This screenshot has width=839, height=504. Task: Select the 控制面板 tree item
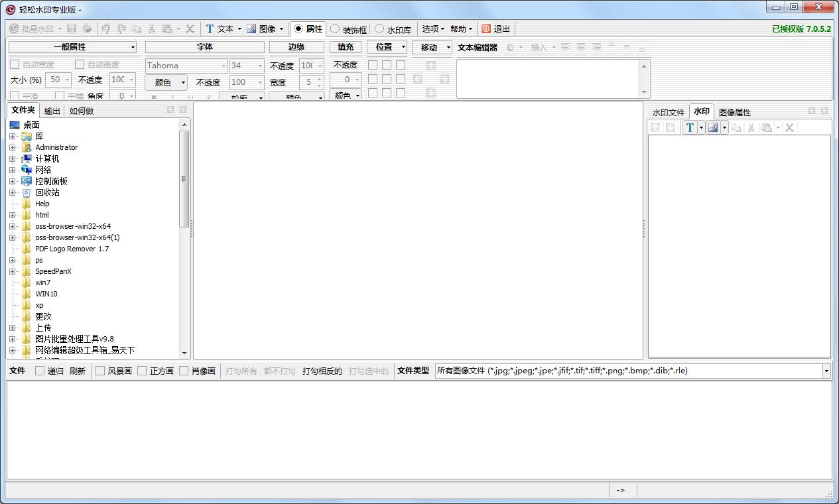pyautogui.click(x=51, y=181)
